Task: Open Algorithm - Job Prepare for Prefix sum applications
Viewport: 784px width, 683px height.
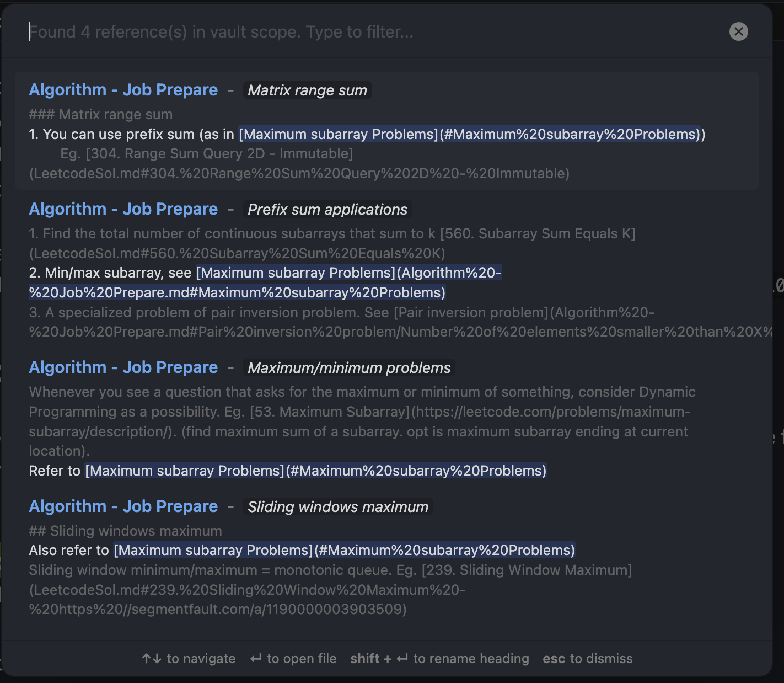Action: click(x=123, y=209)
